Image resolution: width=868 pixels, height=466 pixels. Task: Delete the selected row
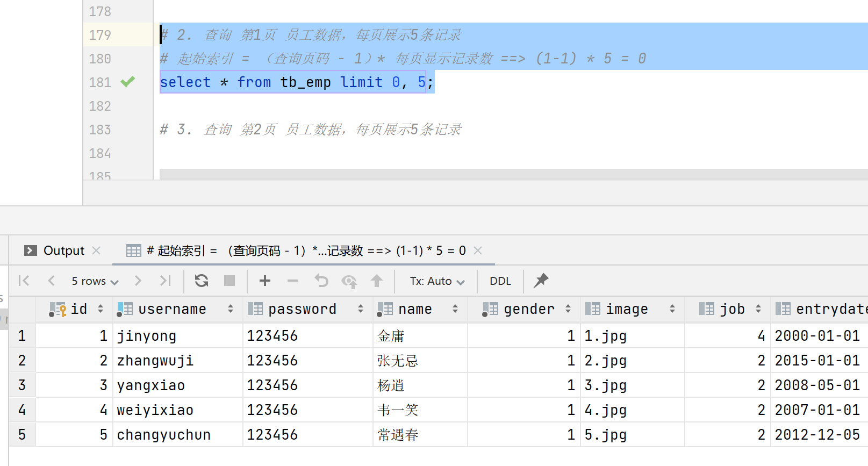pyautogui.click(x=293, y=281)
